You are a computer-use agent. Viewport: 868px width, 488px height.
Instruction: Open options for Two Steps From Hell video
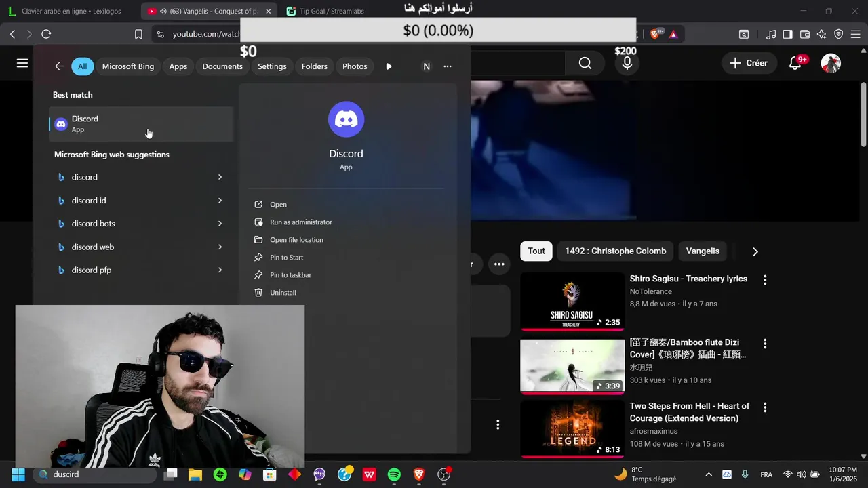[765, 407]
